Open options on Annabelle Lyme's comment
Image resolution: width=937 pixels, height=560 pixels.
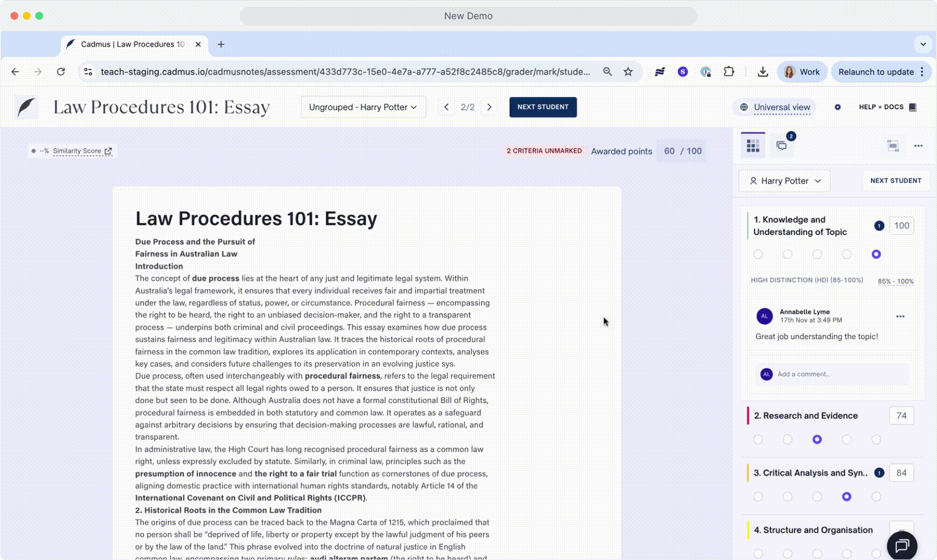pos(900,316)
